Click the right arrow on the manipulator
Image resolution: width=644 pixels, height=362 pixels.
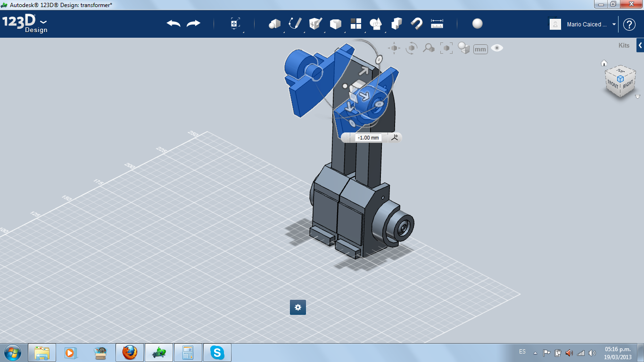pos(365,96)
